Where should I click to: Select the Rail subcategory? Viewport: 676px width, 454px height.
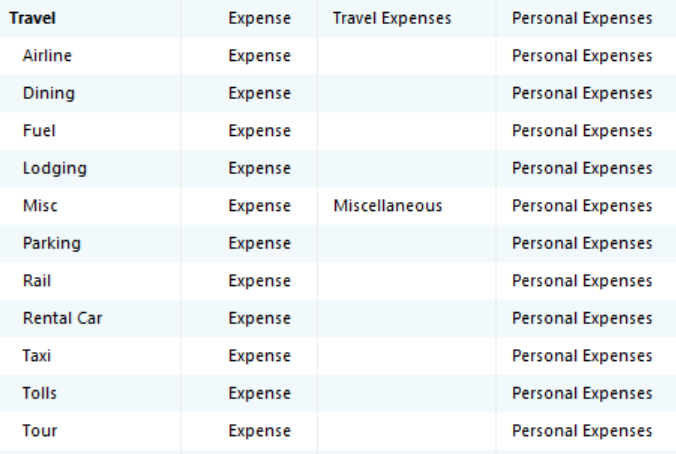(x=37, y=281)
